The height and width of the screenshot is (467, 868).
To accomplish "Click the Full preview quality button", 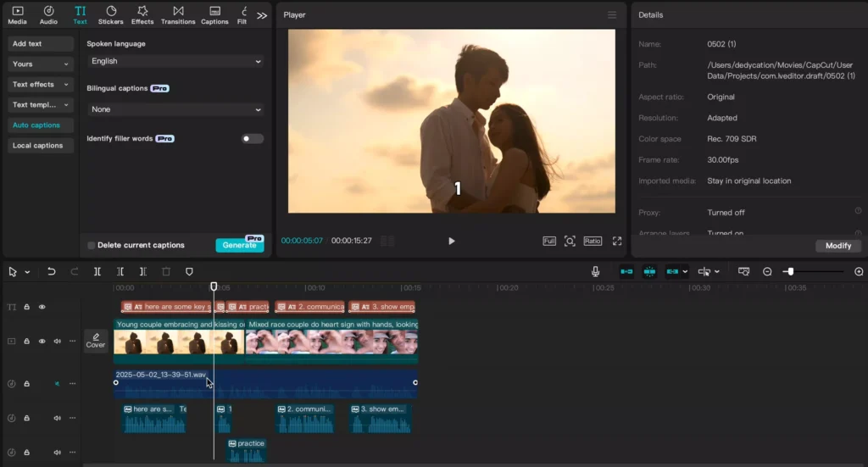I will tap(549, 241).
